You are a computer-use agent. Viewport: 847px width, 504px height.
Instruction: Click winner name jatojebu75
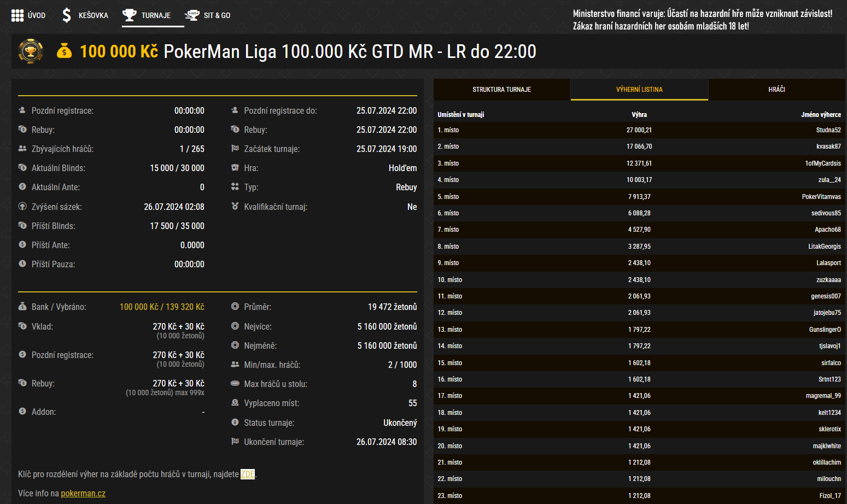[x=827, y=313]
